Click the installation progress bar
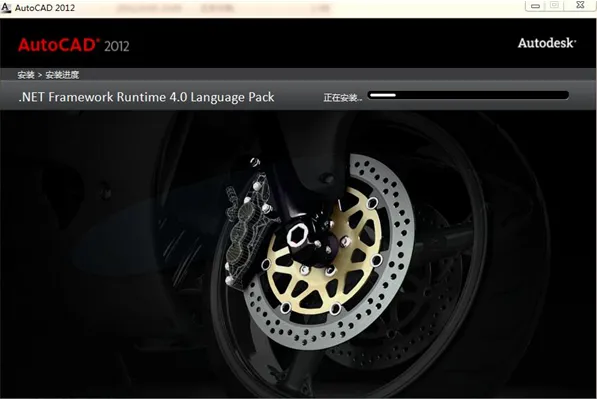 [x=468, y=95]
